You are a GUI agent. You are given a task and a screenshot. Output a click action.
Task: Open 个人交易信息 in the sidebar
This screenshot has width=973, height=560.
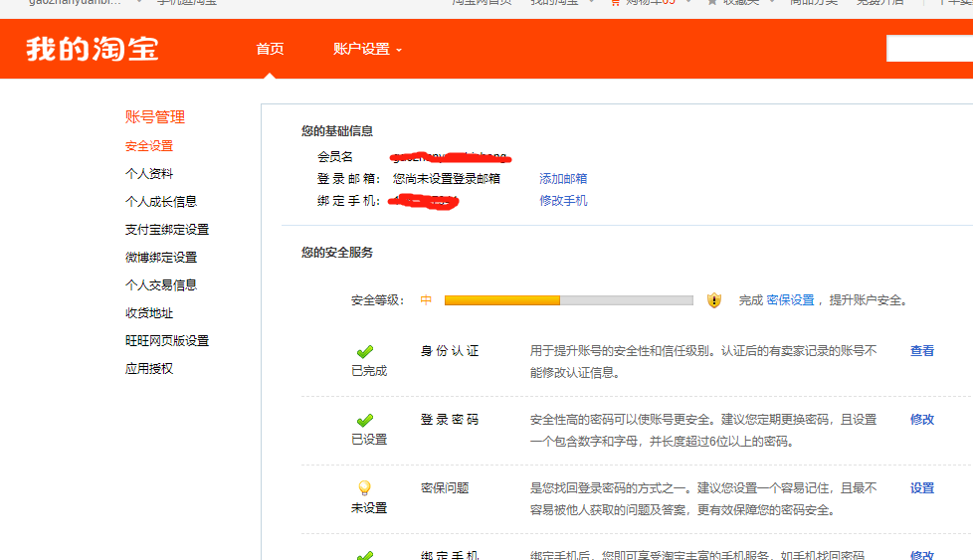161,285
